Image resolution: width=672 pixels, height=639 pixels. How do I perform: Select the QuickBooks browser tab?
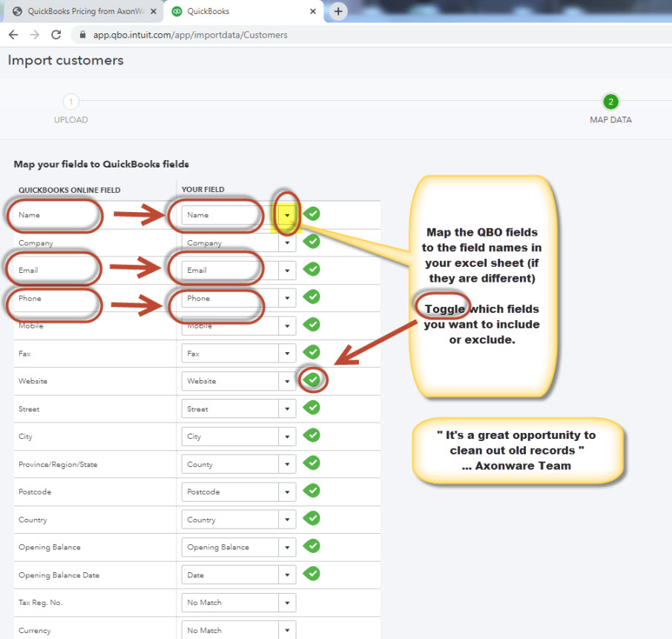coord(243,12)
